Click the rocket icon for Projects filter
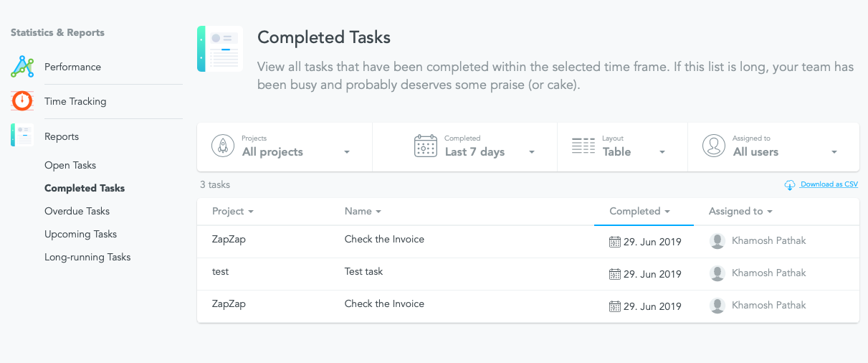 click(x=223, y=146)
